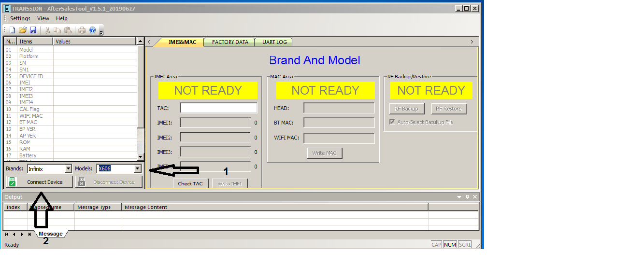The image size is (644, 265).
Task: Switch to the IMEI&MAC tab
Action: 182,42
